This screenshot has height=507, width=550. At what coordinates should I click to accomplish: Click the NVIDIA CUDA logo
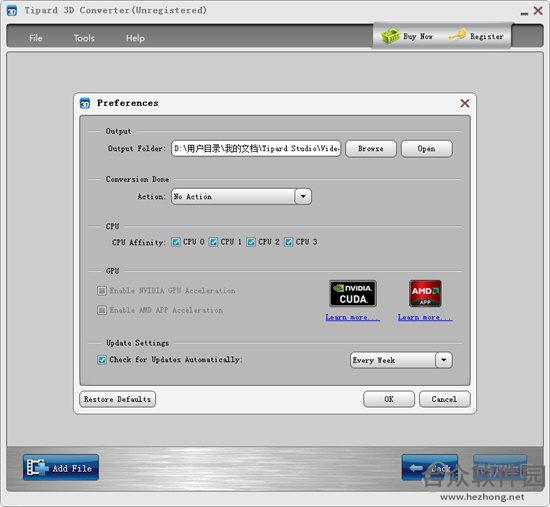353,293
